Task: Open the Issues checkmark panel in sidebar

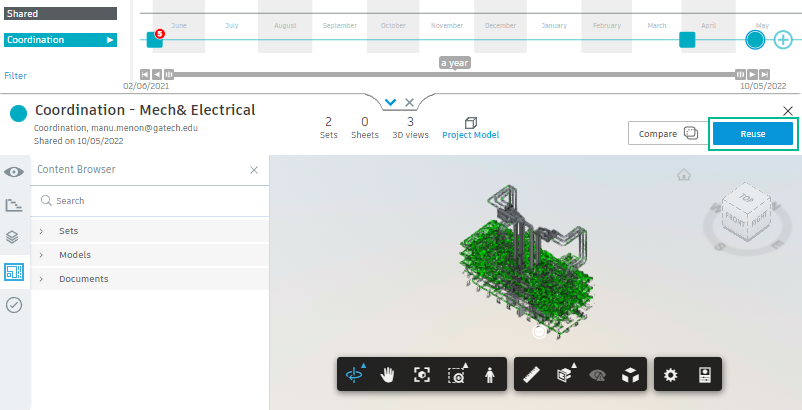Action: (14, 305)
